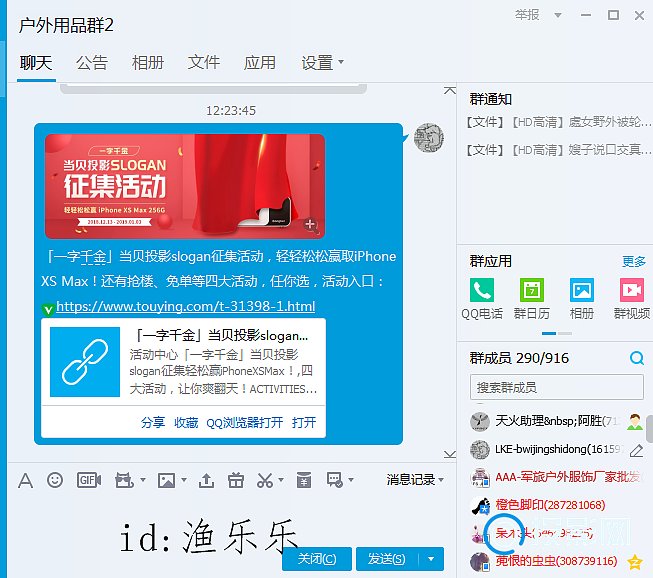Switch to the 公告 tab
Screen dimensions: 653x578
[92, 63]
